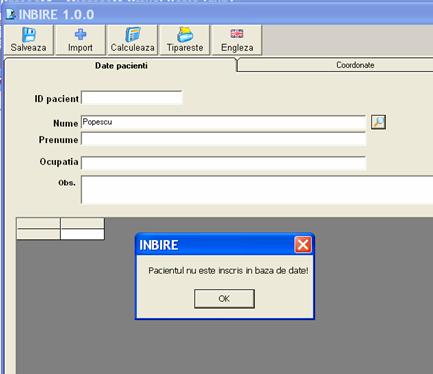Click into the Nume field containing Popescu
The width and height of the screenshot is (433, 374).
(223, 123)
